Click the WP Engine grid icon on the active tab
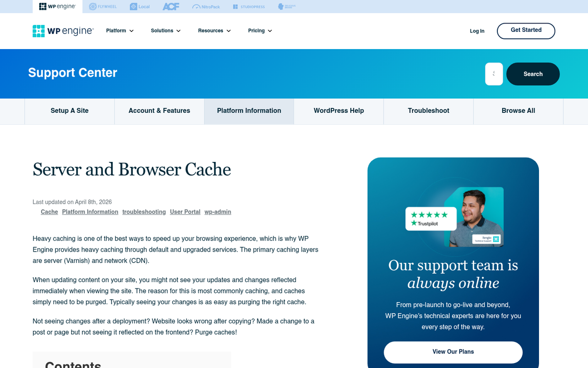The image size is (588, 368). coord(44,6)
